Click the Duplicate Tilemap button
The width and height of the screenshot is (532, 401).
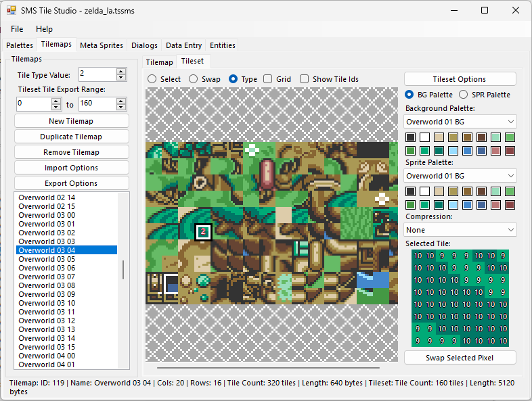pos(71,137)
